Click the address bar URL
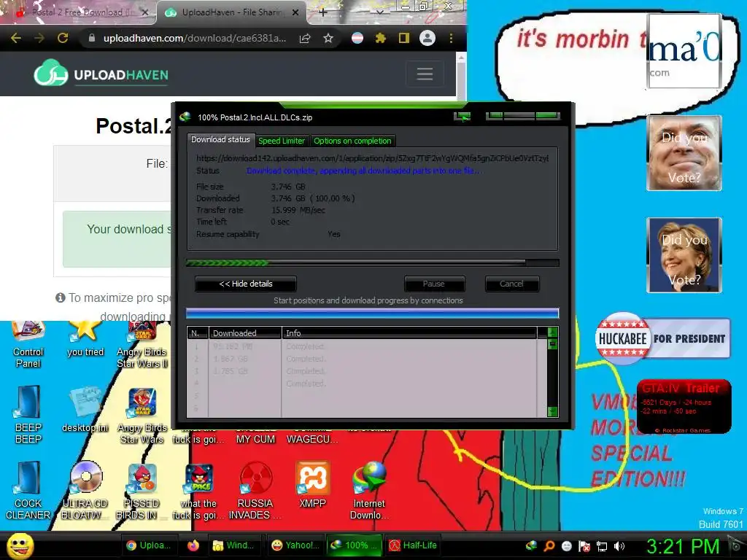Viewport: 747px width, 560px height. tap(194, 38)
